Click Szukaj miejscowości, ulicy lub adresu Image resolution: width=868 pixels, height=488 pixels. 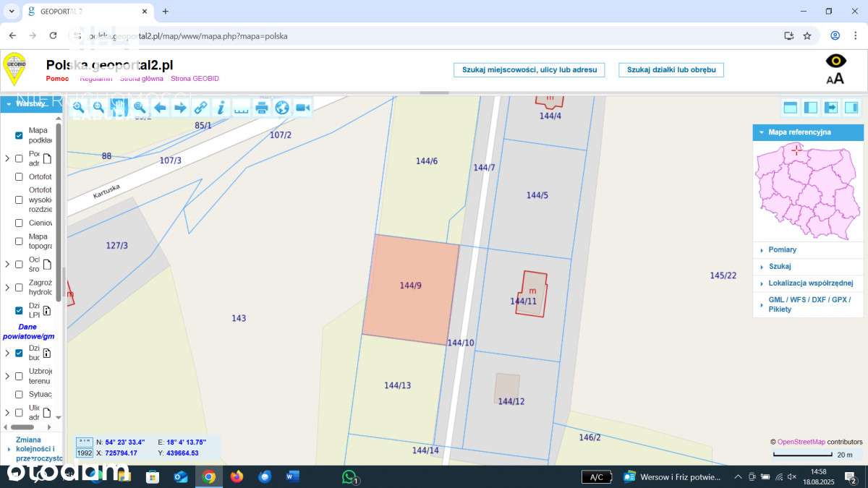click(x=529, y=69)
